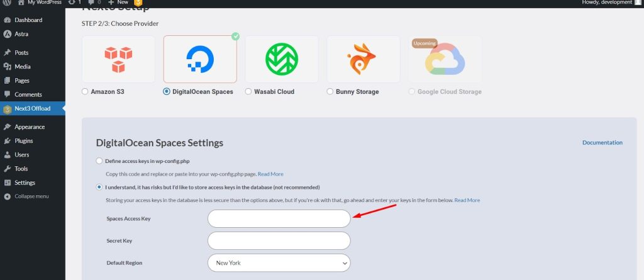644x280 pixels.
Task: Click the Pages sidebar icon
Action: pos(7,81)
